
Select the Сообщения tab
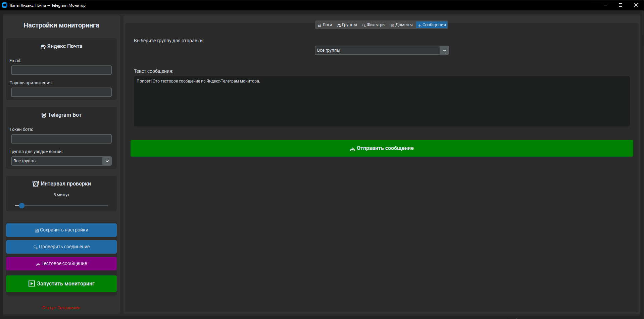coord(432,25)
